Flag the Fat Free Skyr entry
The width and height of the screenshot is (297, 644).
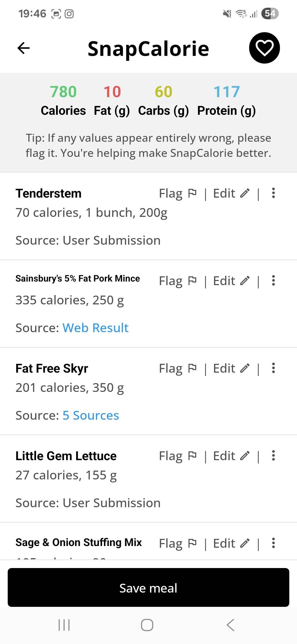coord(178,369)
